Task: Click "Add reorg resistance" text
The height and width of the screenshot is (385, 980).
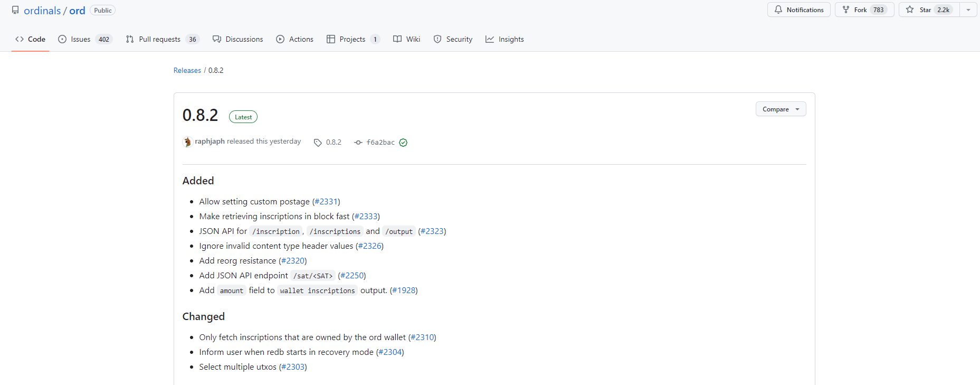Action: [237, 261]
